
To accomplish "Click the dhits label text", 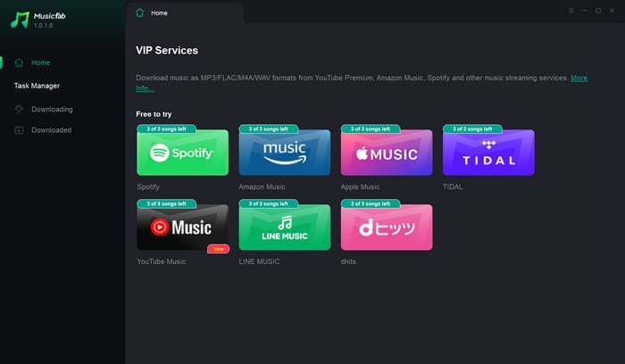I will (x=348, y=261).
